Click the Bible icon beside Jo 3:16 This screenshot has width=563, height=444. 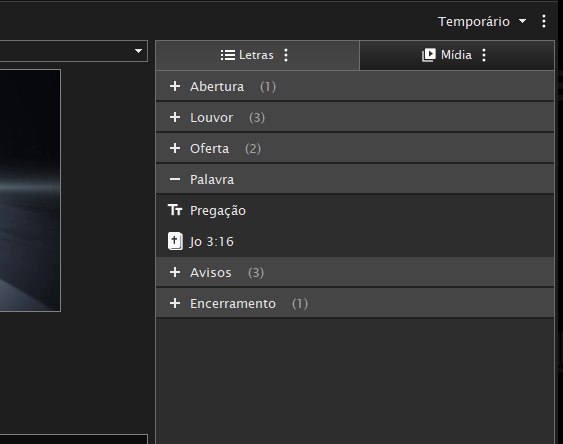coord(175,241)
